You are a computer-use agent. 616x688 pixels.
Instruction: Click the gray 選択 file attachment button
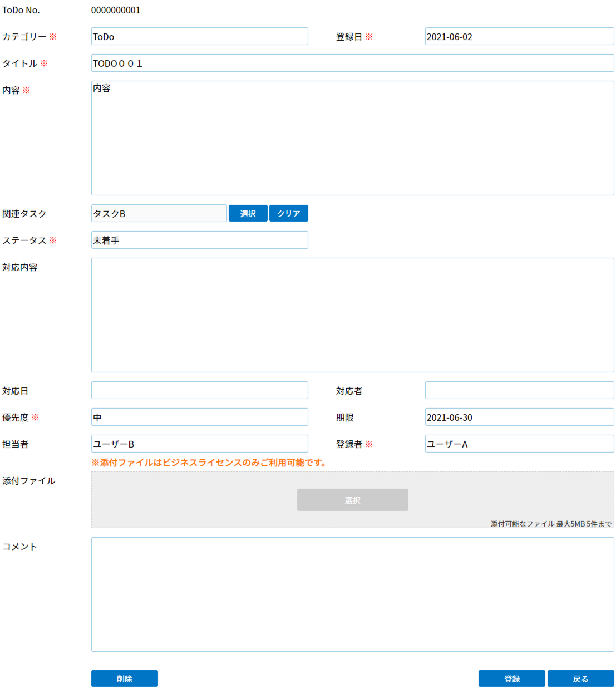click(352, 500)
